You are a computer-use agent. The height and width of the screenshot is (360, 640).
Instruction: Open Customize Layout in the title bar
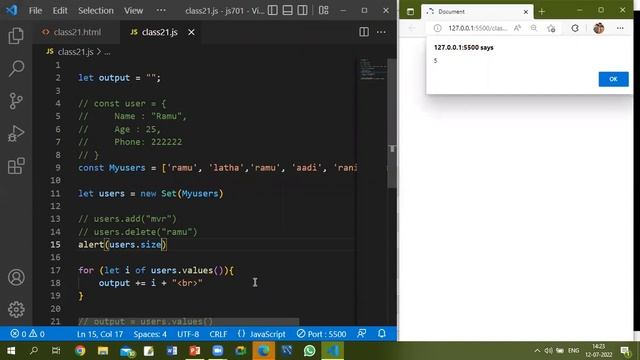(x=324, y=10)
